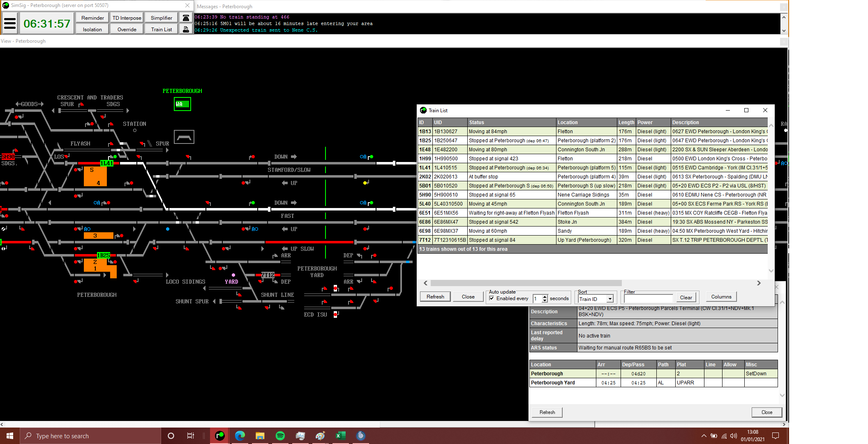
Task: Sort train list by Description column header
Action: 719,123
